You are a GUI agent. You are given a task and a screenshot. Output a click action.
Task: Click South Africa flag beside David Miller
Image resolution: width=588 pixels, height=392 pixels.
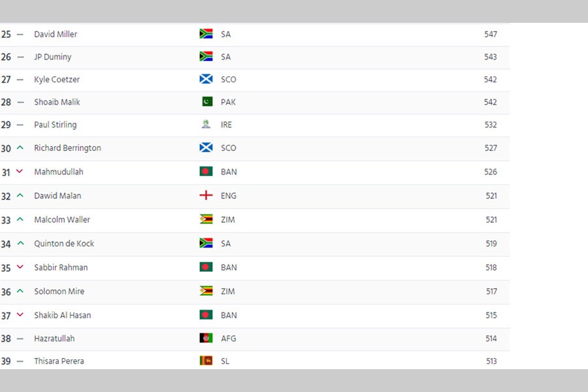(206, 34)
